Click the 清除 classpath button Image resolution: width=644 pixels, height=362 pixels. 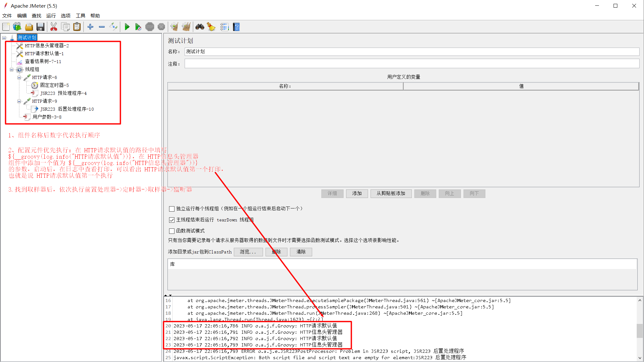(301, 252)
